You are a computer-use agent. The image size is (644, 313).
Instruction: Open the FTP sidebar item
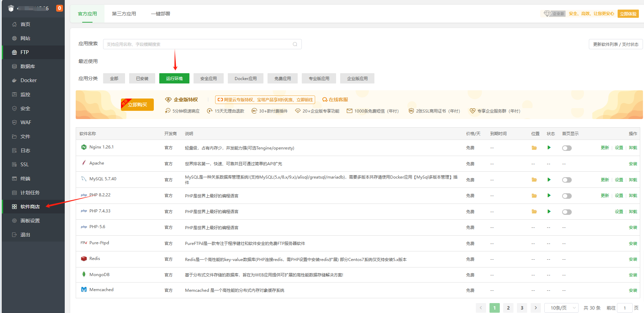pos(33,52)
